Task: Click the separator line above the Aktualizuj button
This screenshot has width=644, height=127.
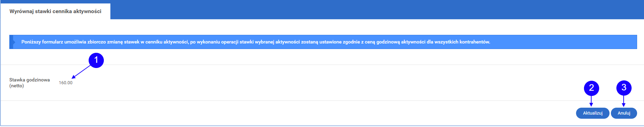Action: click(x=322, y=100)
